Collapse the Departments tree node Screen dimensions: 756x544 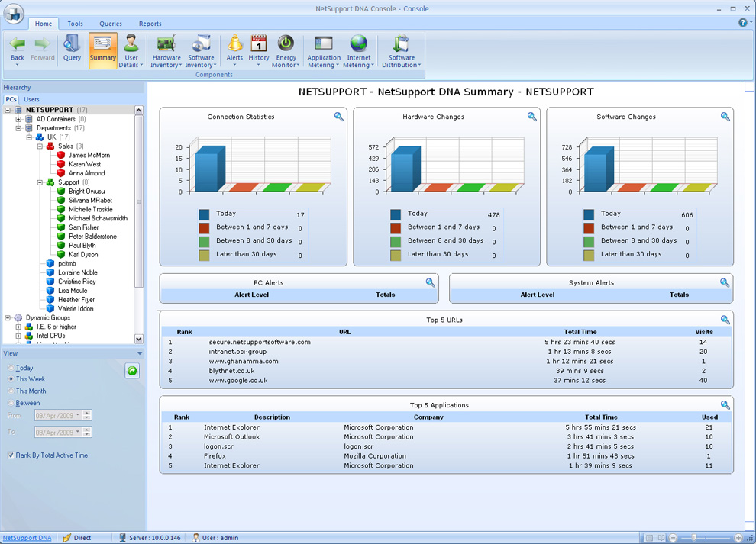point(18,128)
